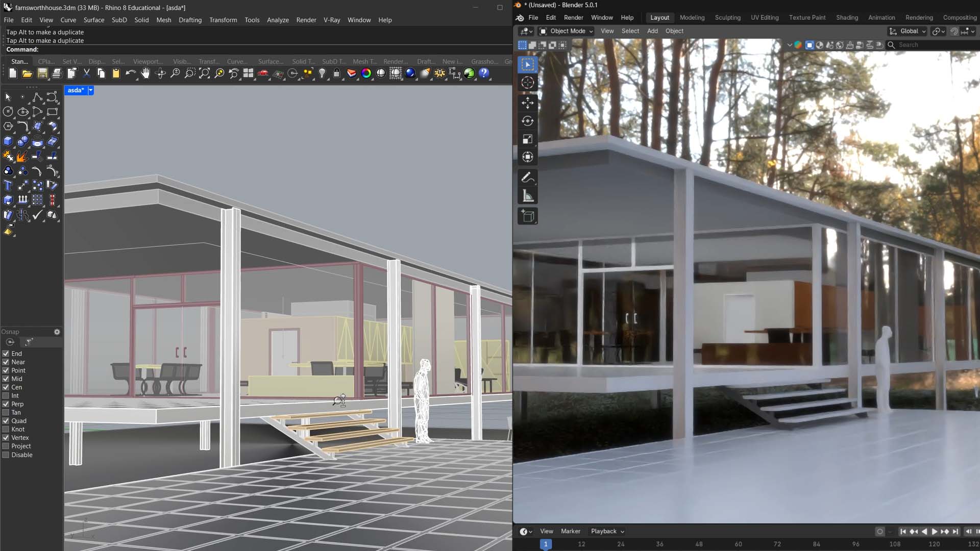Select the Move tool in Blender toolbar
Viewport: 980px width, 551px height.
(x=527, y=103)
